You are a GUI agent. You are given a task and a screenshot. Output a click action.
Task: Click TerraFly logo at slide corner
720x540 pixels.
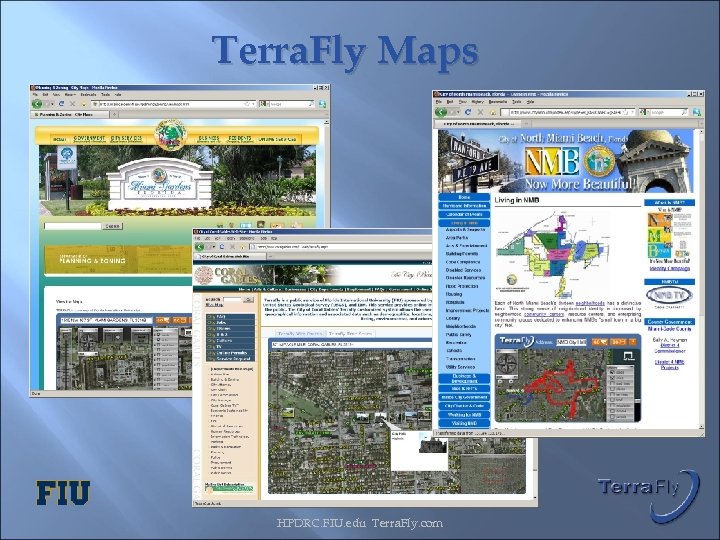pyautogui.click(x=648, y=495)
